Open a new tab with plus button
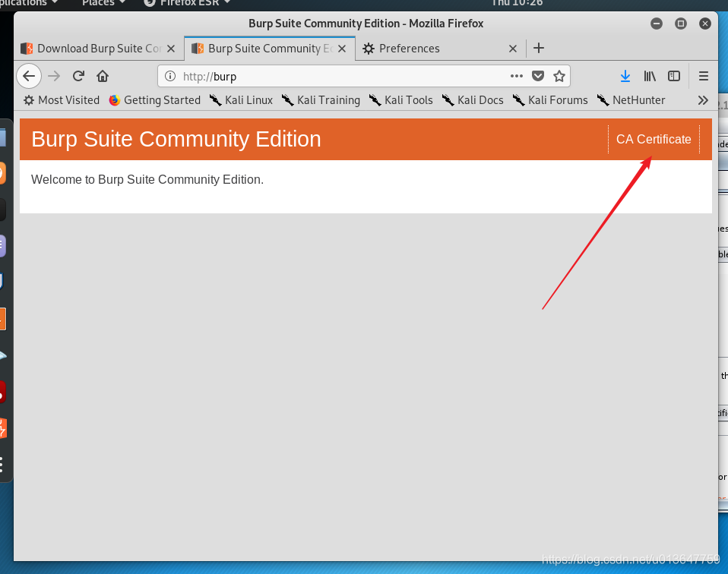 point(539,49)
